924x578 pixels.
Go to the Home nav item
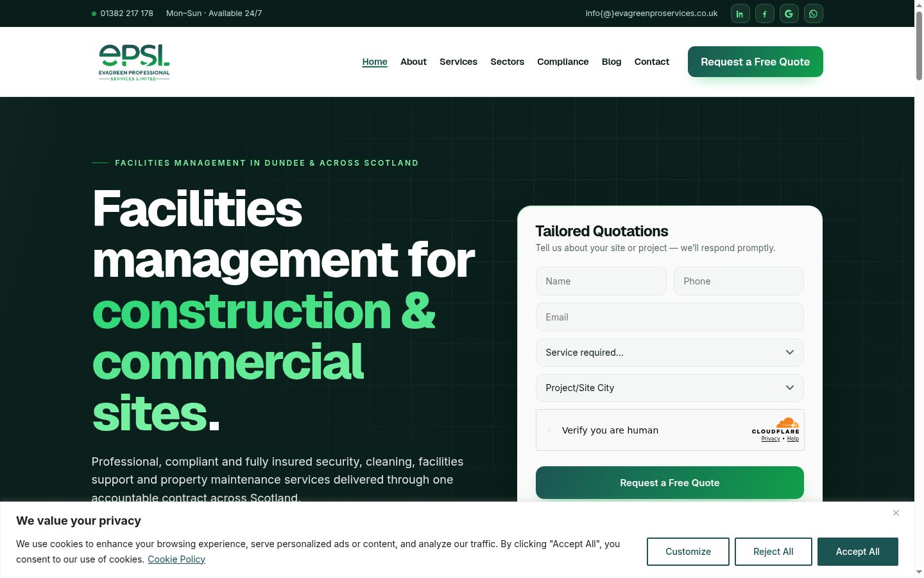click(x=375, y=62)
